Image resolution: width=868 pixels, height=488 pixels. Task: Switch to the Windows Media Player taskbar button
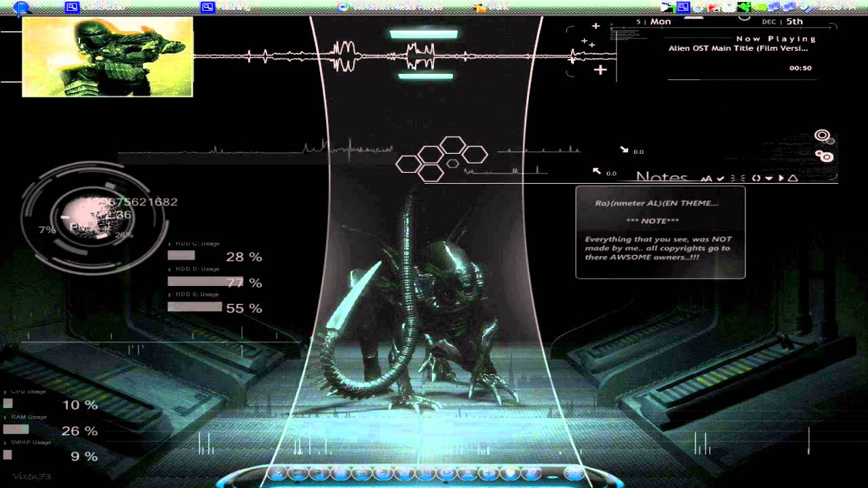click(x=391, y=7)
